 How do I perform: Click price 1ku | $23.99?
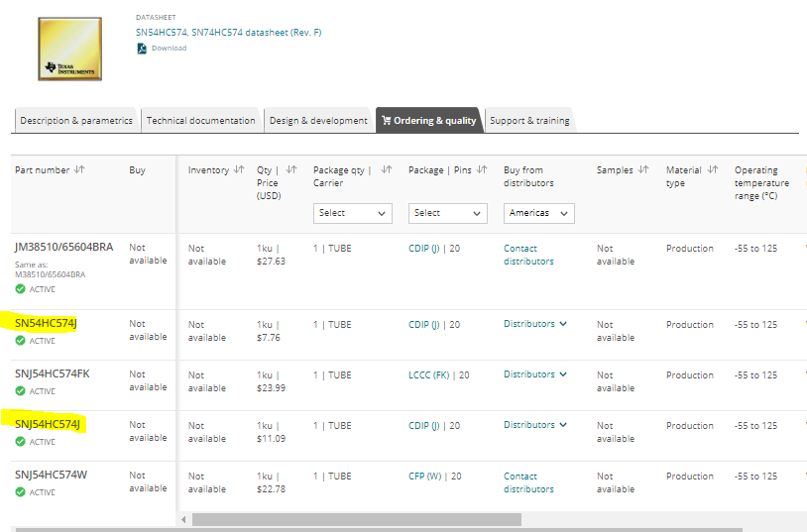coord(271,381)
